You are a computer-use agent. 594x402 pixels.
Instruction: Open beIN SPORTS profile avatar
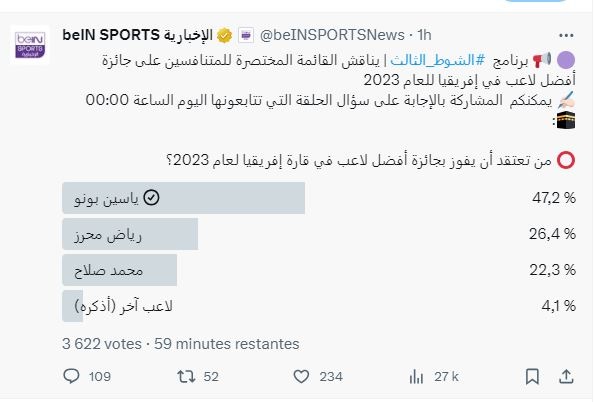point(30,45)
